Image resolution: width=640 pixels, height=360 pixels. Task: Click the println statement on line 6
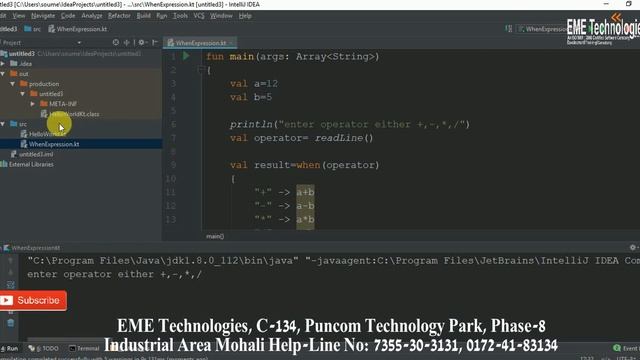[x=350, y=124]
